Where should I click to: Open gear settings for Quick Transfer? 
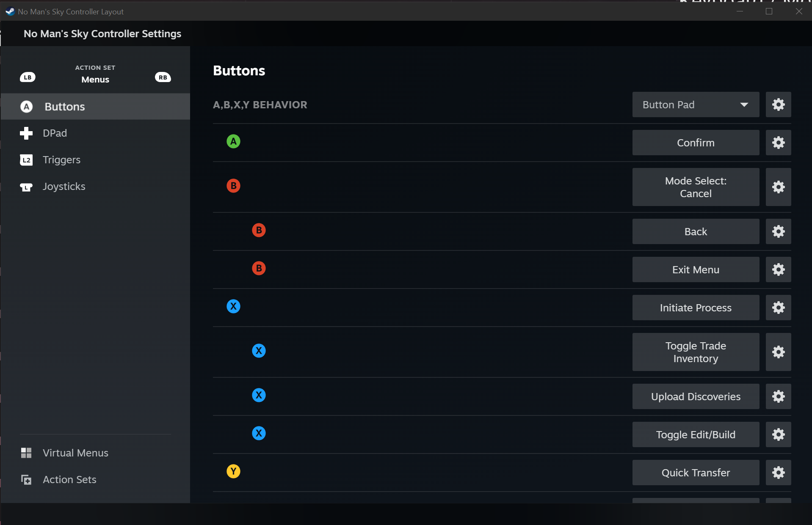[778, 473]
